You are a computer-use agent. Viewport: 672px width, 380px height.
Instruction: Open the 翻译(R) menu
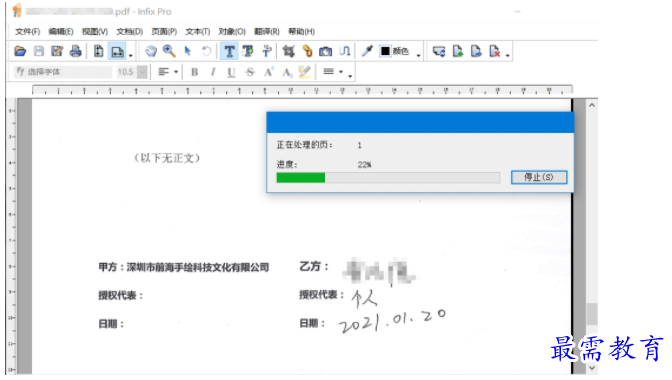267,32
